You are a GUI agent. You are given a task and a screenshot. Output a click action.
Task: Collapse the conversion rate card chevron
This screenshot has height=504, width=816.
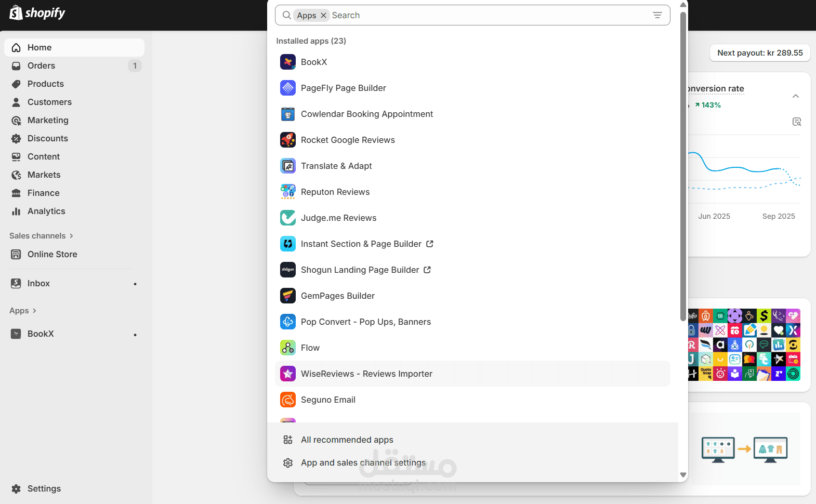(x=795, y=96)
